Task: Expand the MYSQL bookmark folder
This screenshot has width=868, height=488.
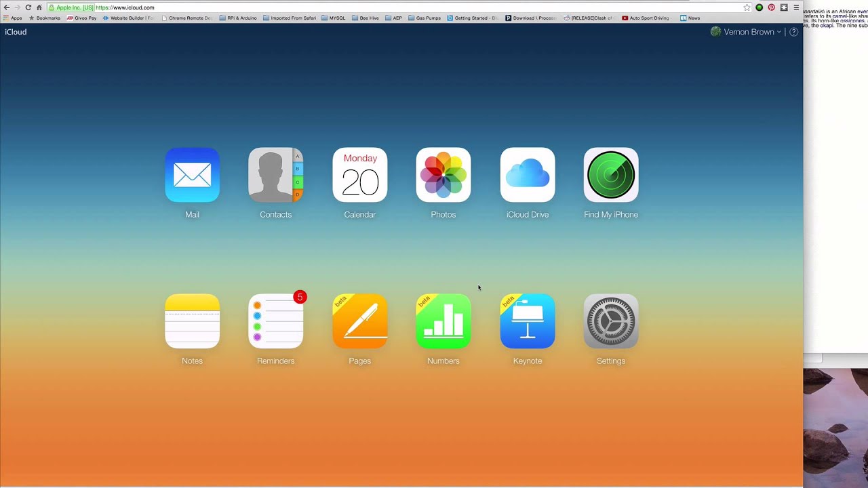Action: (x=333, y=18)
